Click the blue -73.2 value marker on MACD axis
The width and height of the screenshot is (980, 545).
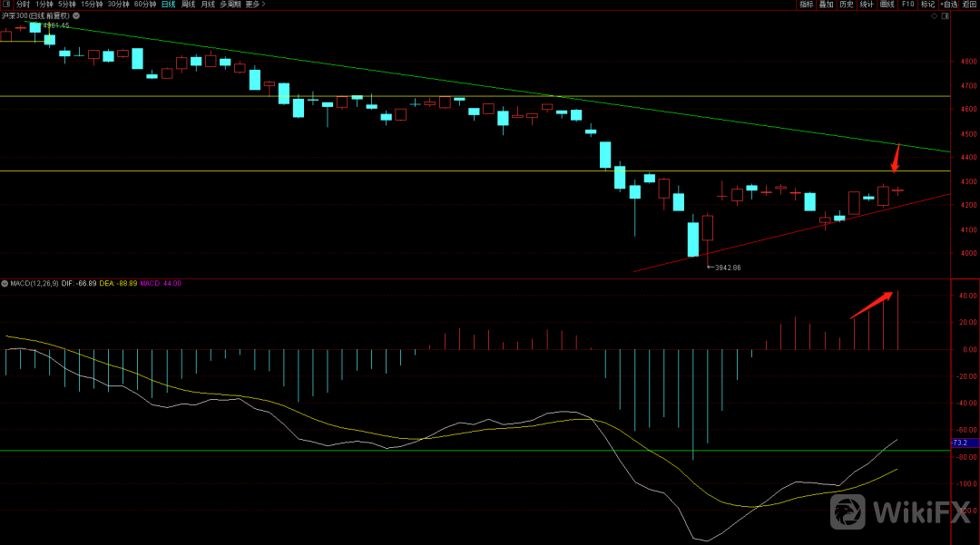tap(962, 443)
